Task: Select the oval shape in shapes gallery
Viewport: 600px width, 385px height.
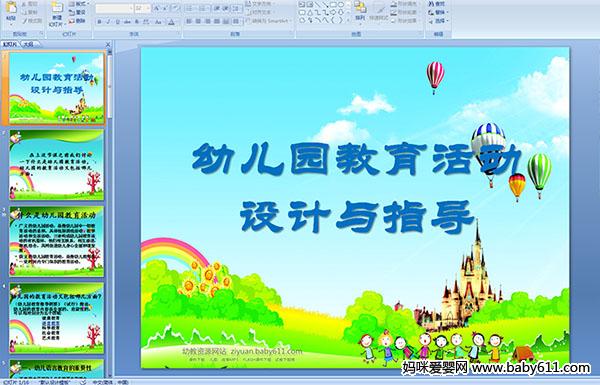Action: pyautogui.click(x=341, y=5)
